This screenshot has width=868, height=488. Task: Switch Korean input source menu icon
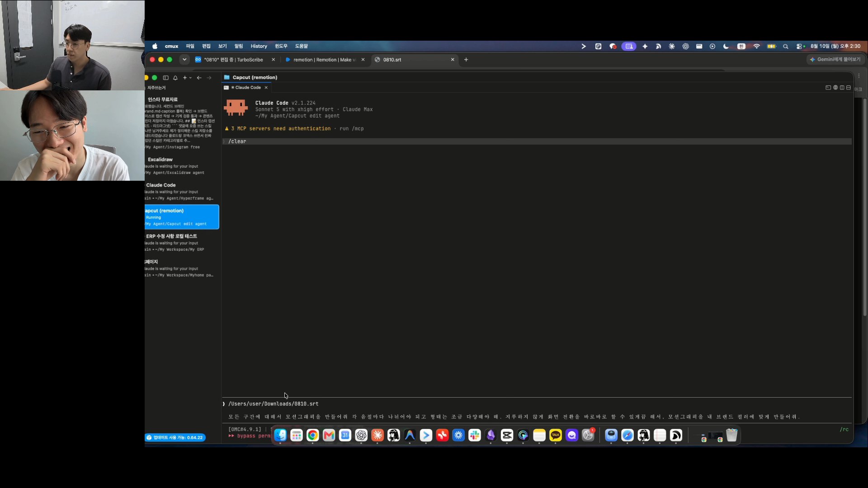(741, 46)
